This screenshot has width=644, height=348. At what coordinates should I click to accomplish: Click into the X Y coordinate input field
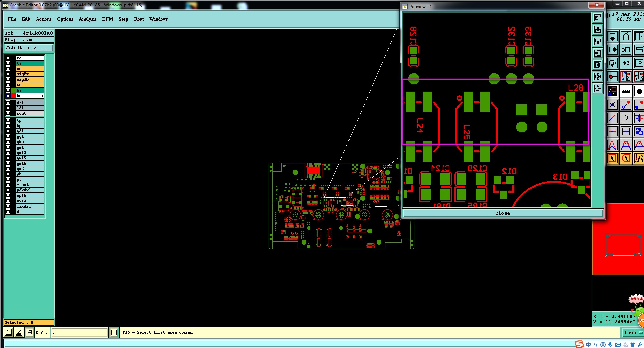pyautogui.click(x=80, y=332)
